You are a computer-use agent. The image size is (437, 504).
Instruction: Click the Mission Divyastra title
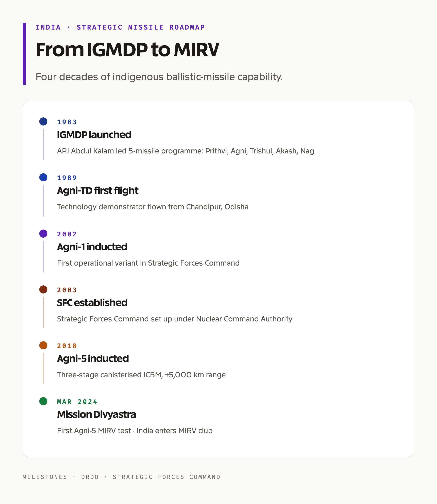97,414
